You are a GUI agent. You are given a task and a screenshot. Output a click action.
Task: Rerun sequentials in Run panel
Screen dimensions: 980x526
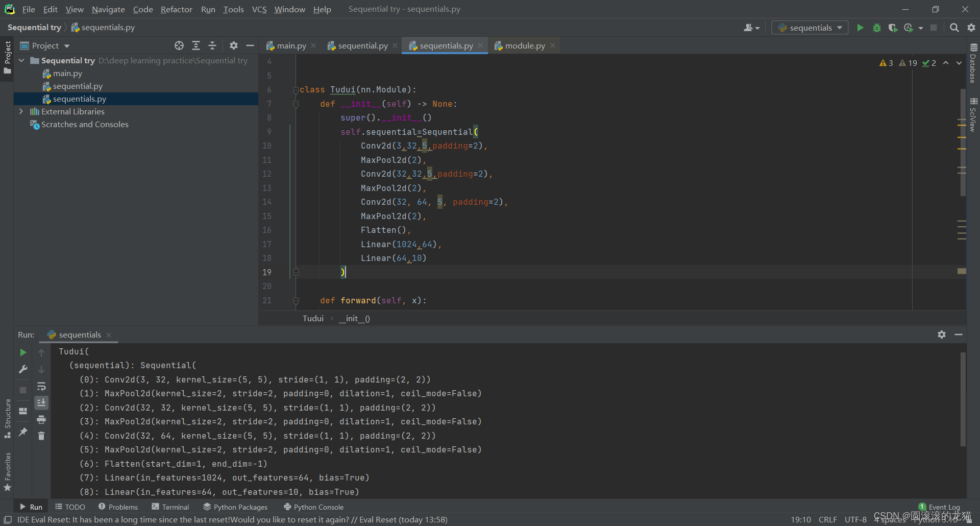[23, 352]
